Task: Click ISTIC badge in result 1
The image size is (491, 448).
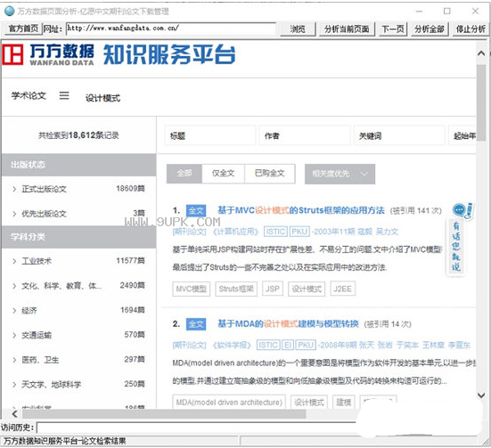Action: click(x=275, y=232)
